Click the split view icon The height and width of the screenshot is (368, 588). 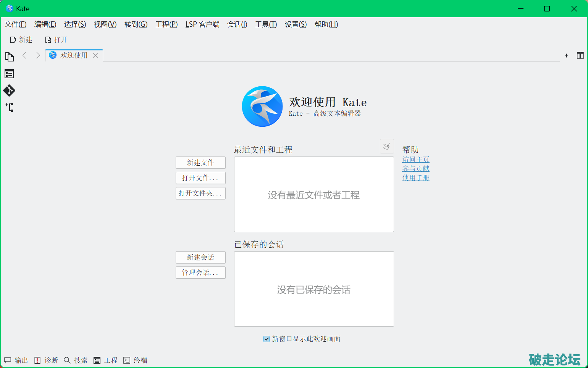point(580,55)
